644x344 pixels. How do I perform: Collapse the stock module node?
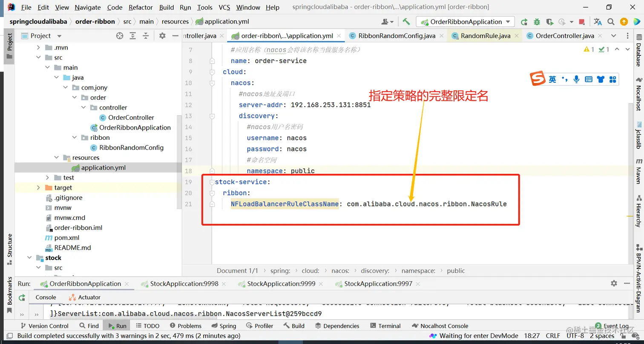29,257
